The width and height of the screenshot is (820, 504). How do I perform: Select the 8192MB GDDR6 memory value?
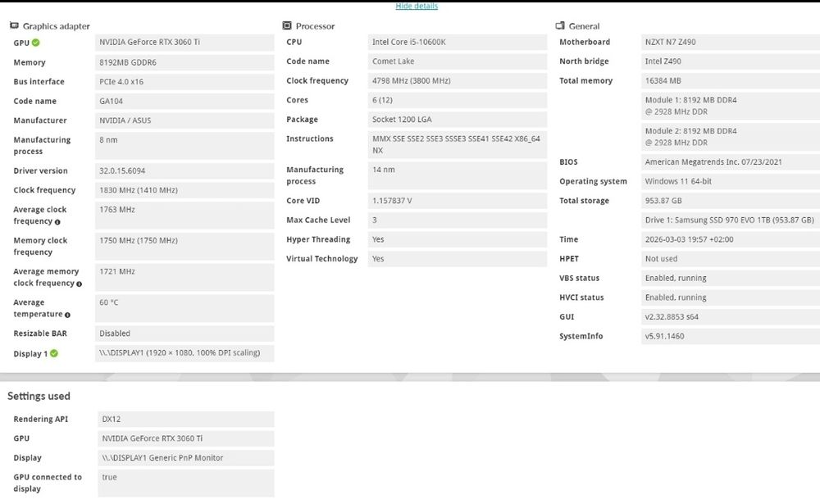184,62
